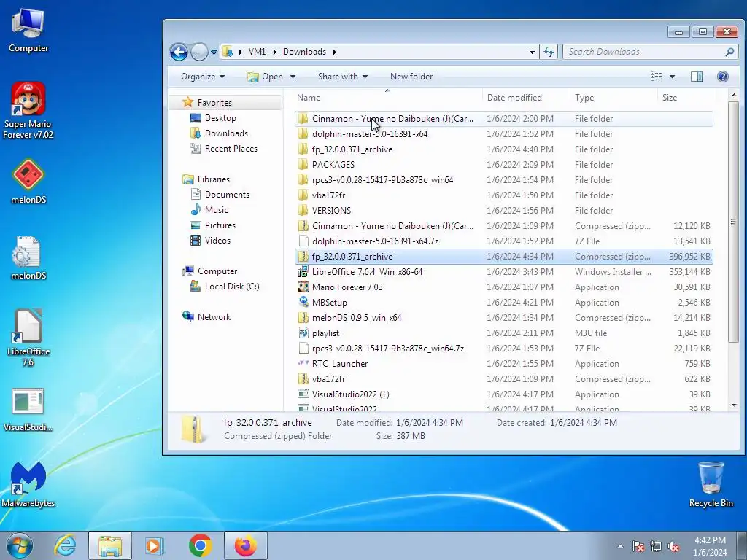Sort by the Size column header

[686, 98]
